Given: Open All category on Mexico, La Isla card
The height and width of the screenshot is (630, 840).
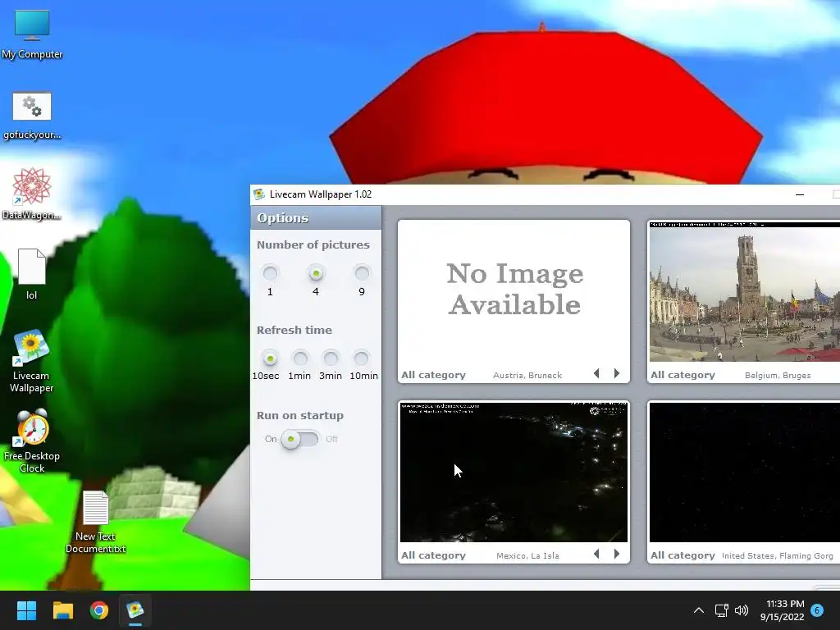Looking at the screenshot, I should coord(433,555).
